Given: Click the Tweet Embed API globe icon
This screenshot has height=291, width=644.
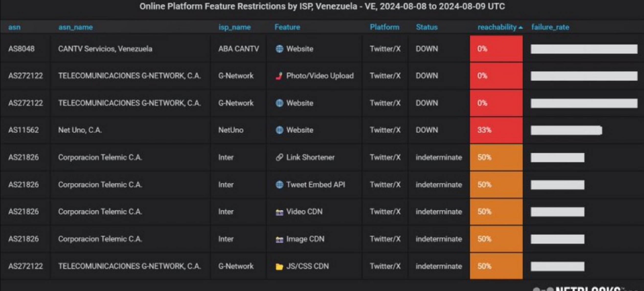Looking at the screenshot, I should (x=279, y=184).
